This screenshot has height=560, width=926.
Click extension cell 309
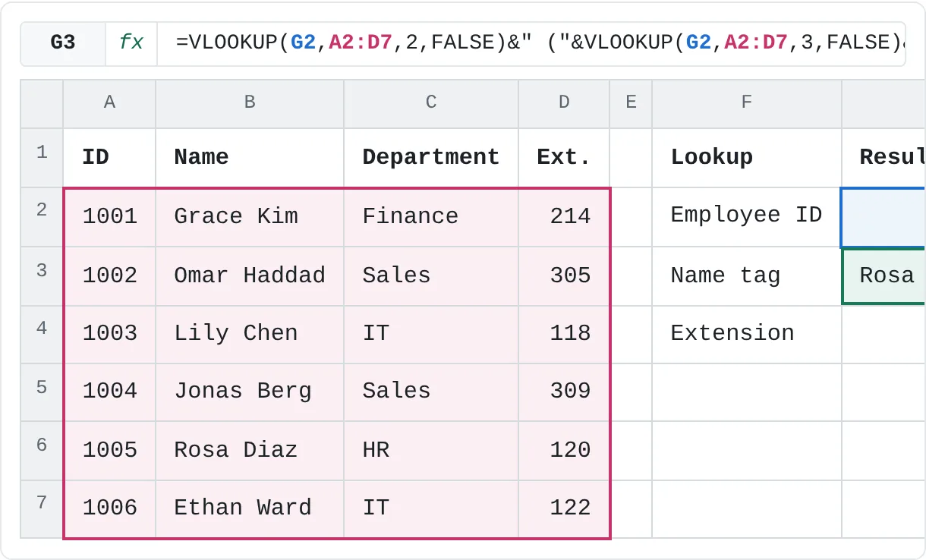pos(564,392)
